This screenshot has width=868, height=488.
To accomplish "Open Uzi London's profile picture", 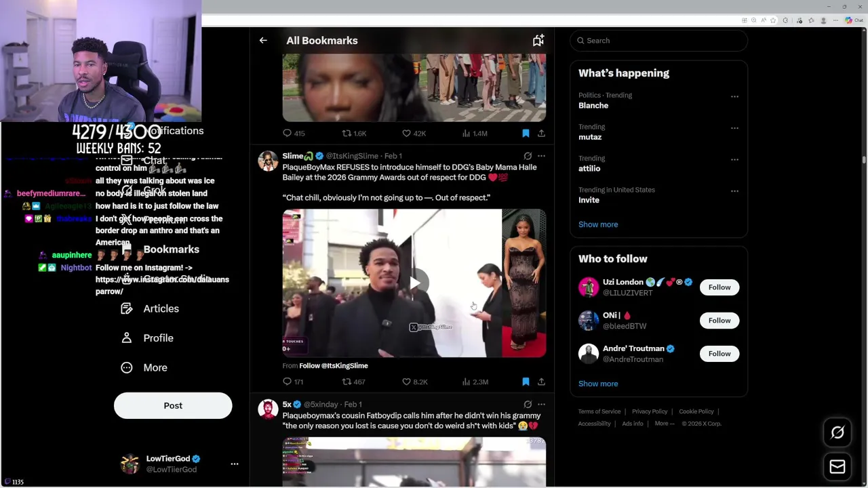I will (x=589, y=287).
